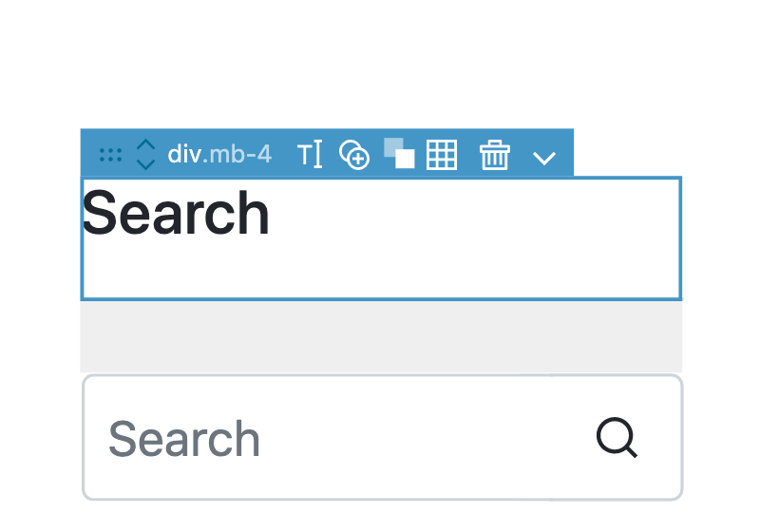The height and width of the screenshot is (532, 760).
Task: Activate the edit text tool icon
Action: (310, 155)
